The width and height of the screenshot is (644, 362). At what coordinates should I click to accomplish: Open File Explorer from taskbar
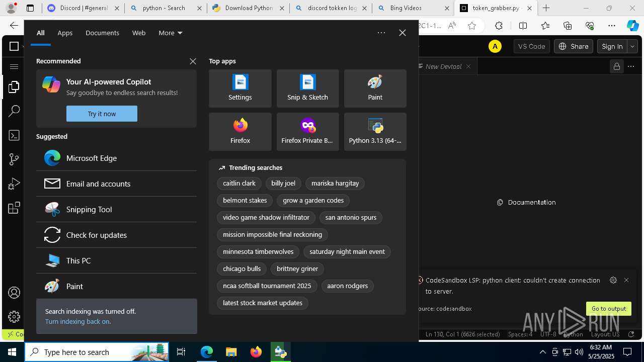231,352
